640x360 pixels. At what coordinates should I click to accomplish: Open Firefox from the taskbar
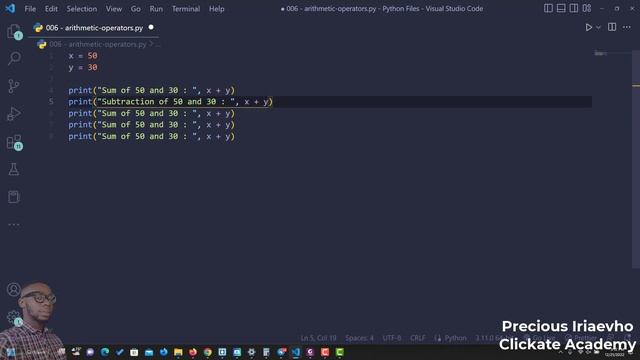[193, 352]
